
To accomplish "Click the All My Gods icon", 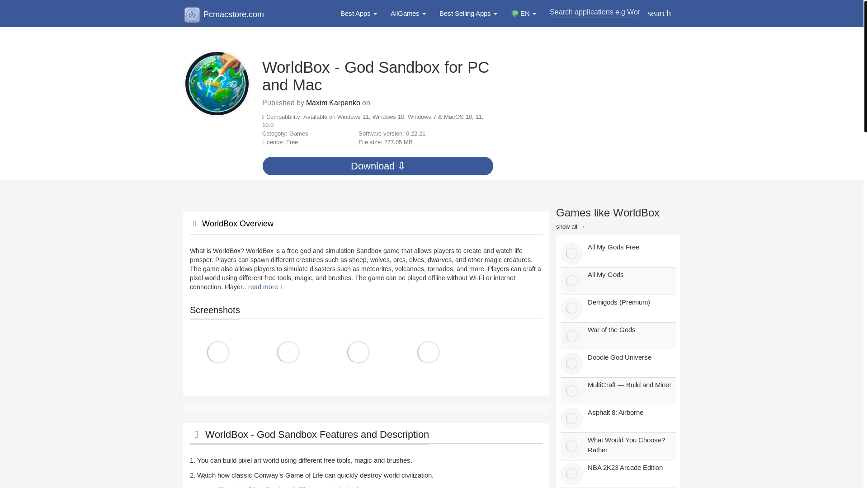I will [x=571, y=281].
